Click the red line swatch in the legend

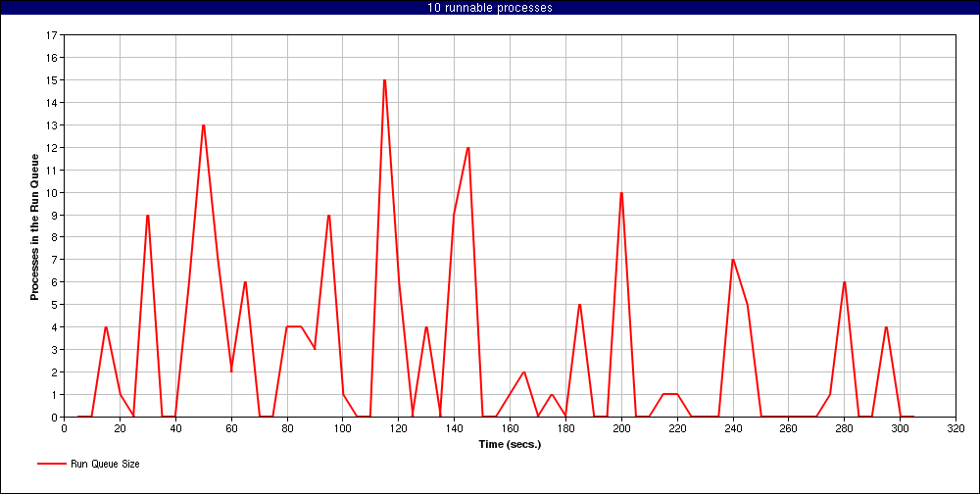(51, 464)
